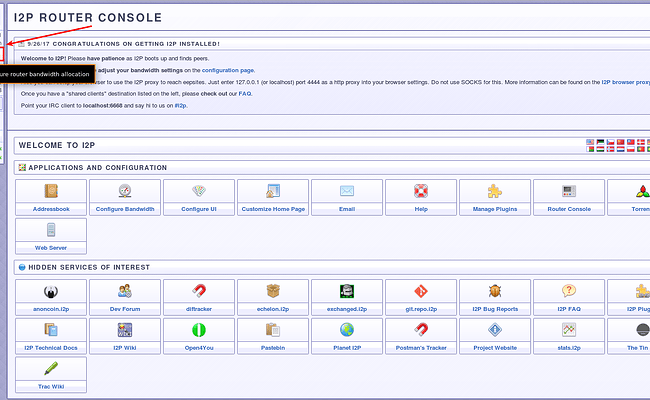The width and height of the screenshot is (650, 400).
Task: Click the 'I2P Router Console' page title
Action: click(88, 18)
